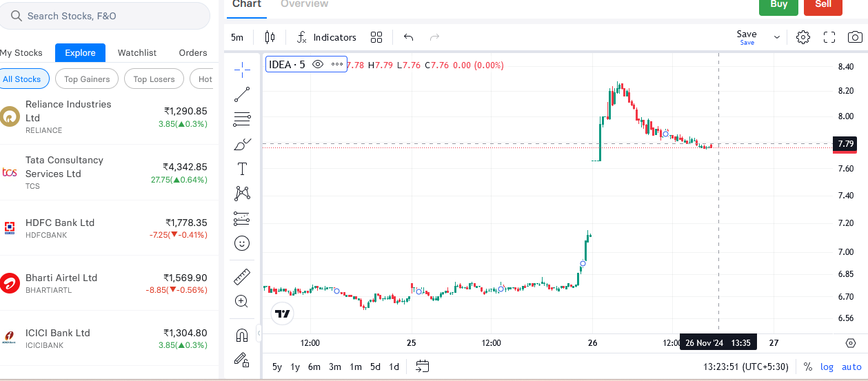This screenshot has width=868, height=381.
Task: Open the emoji icons tool
Action: (x=242, y=243)
